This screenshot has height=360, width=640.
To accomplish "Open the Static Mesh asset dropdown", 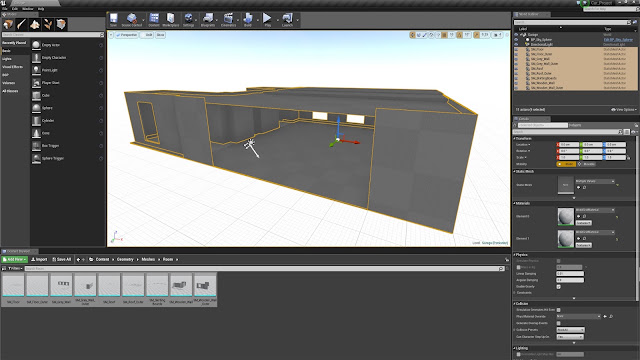I will pos(595,181).
